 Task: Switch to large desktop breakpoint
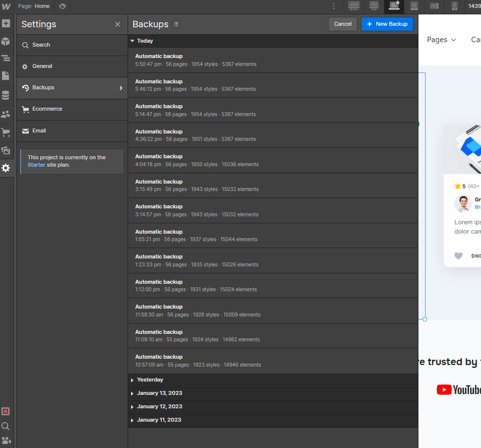coord(354,6)
